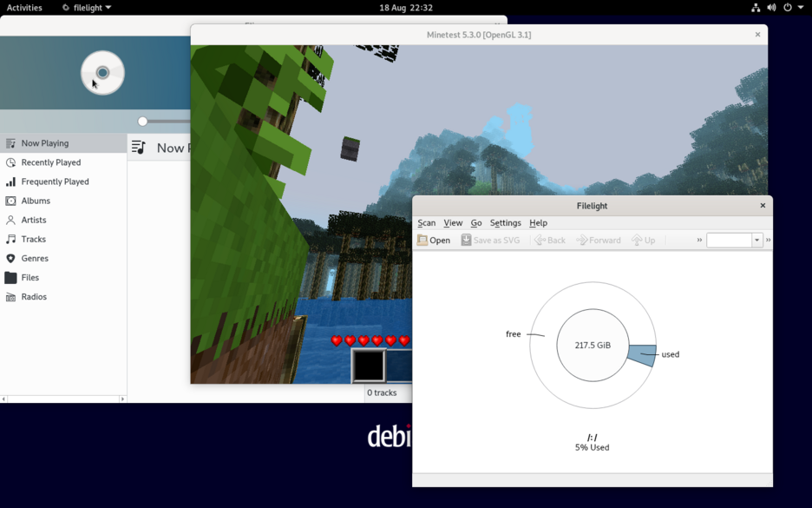Click the "free" label beside the chart
812x508 pixels.
pos(514,334)
